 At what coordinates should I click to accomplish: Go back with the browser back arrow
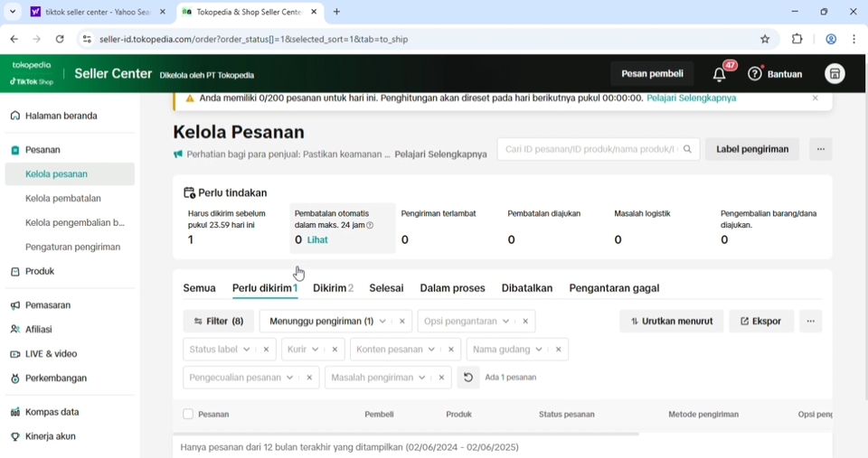pyautogui.click(x=14, y=39)
